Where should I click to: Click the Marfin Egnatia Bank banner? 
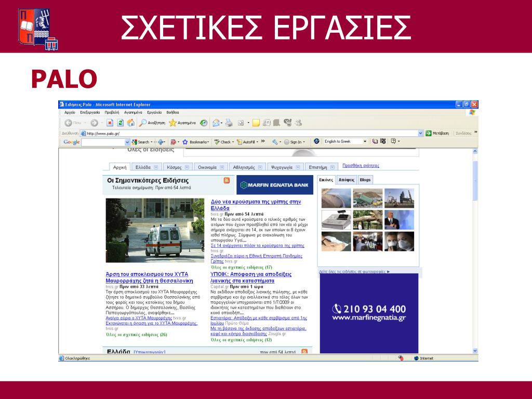[275, 185]
